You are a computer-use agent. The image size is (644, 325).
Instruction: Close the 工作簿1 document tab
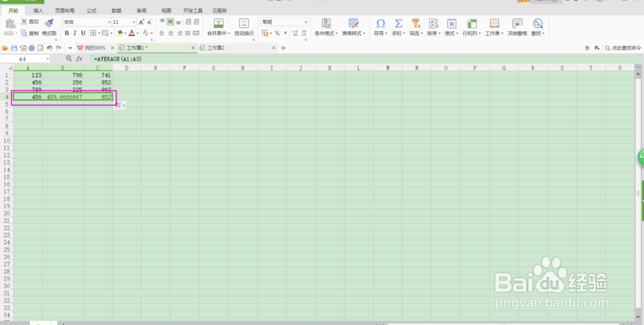[193, 48]
